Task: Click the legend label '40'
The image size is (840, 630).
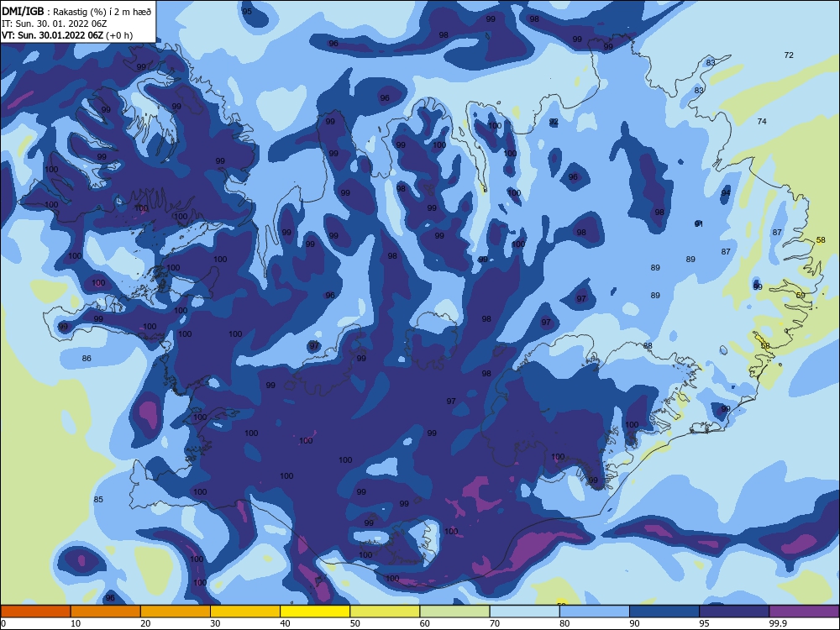Action: (285, 623)
